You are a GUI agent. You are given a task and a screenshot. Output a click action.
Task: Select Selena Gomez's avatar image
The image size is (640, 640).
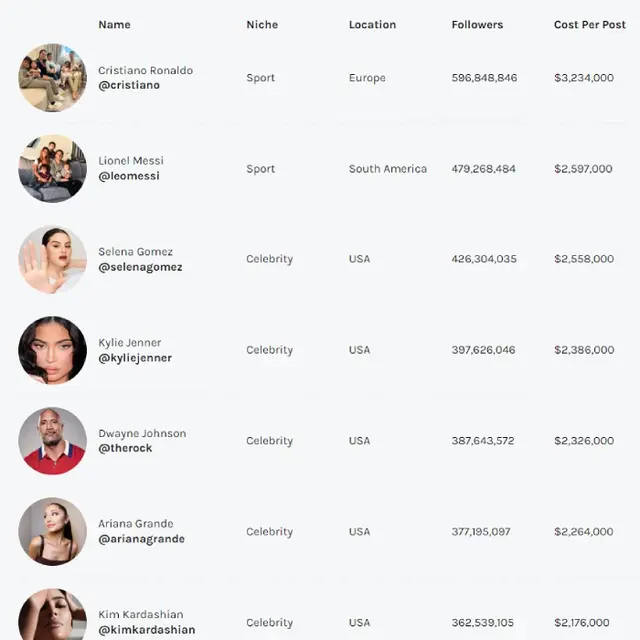click(x=52, y=260)
